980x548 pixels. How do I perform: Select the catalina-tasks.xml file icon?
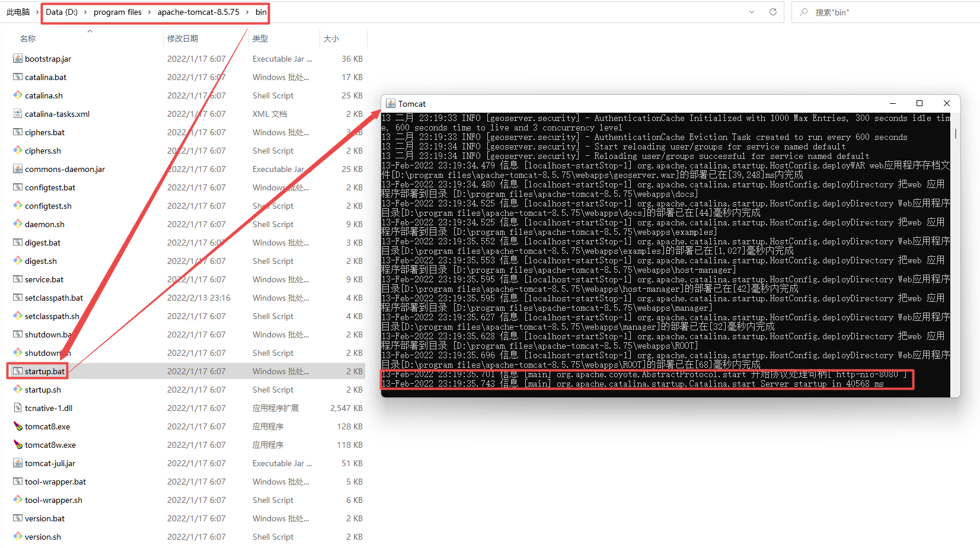coord(17,113)
